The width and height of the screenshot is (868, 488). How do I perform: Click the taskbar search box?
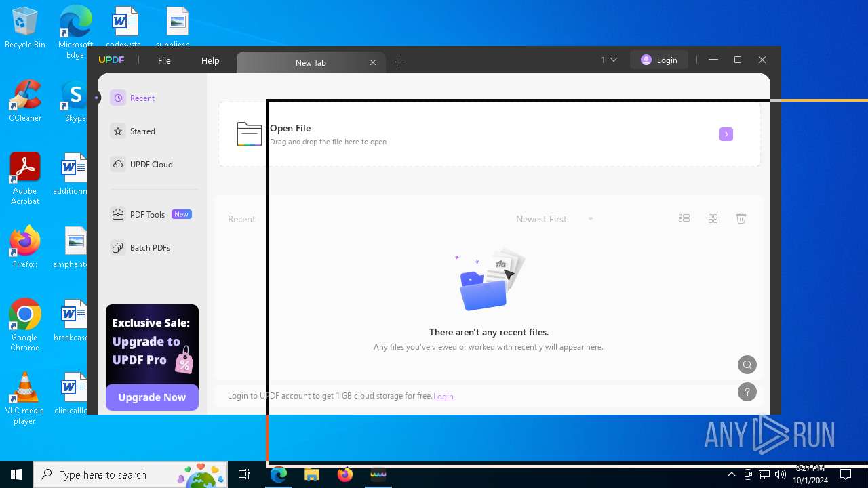click(132, 474)
